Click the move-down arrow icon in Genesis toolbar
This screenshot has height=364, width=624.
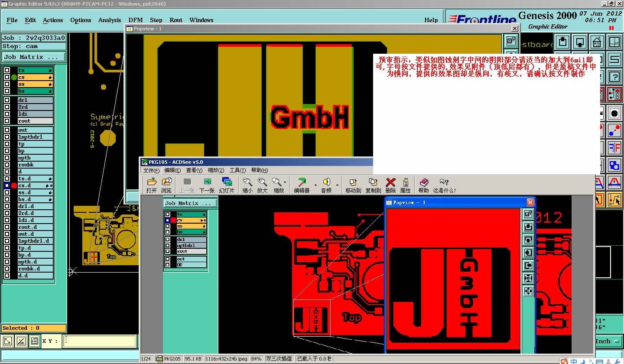[580, 42]
